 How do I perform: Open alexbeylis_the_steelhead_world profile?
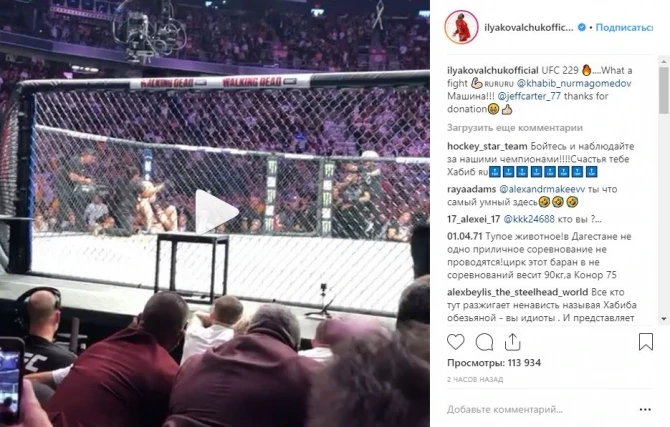(517, 292)
